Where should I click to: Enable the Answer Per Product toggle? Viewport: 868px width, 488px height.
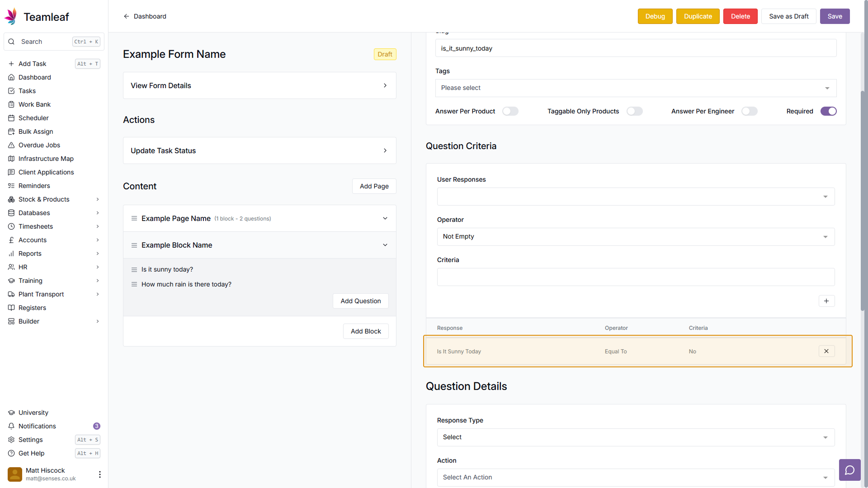tap(510, 111)
